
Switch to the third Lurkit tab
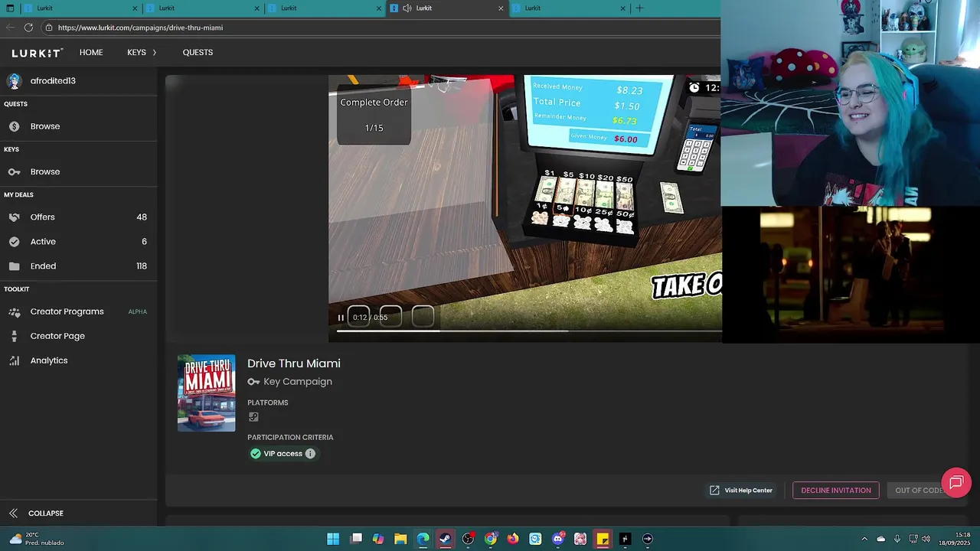tap(325, 8)
